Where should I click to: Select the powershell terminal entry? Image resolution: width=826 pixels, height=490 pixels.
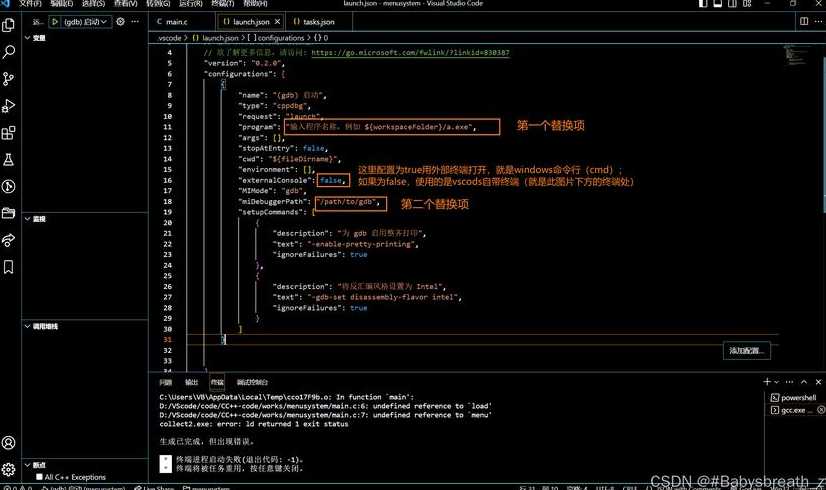(x=794, y=398)
